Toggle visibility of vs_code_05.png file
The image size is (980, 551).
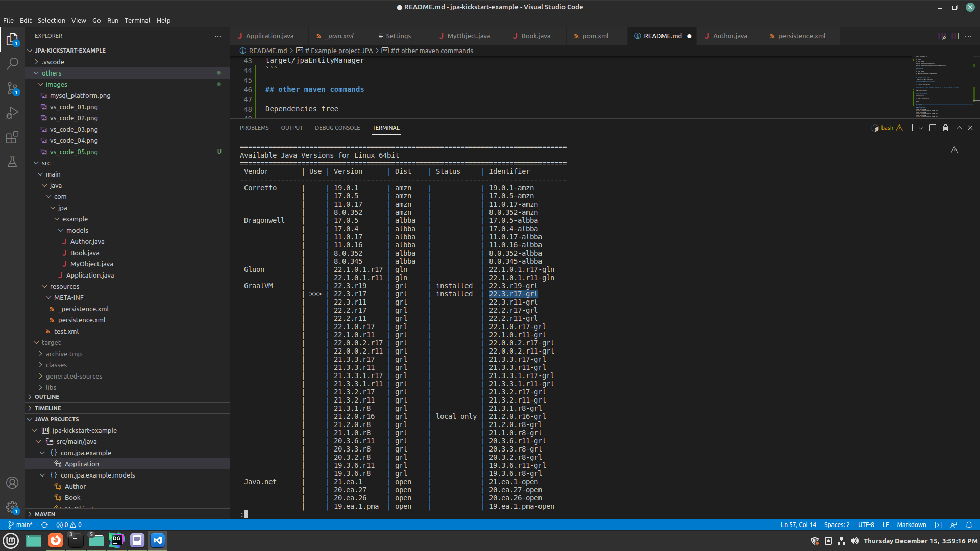(x=74, y=152)
